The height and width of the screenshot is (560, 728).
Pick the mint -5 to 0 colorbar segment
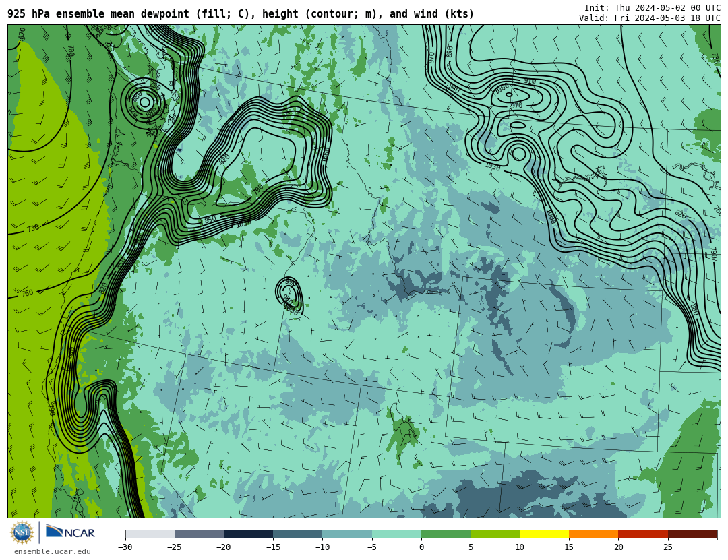(396, 534)
